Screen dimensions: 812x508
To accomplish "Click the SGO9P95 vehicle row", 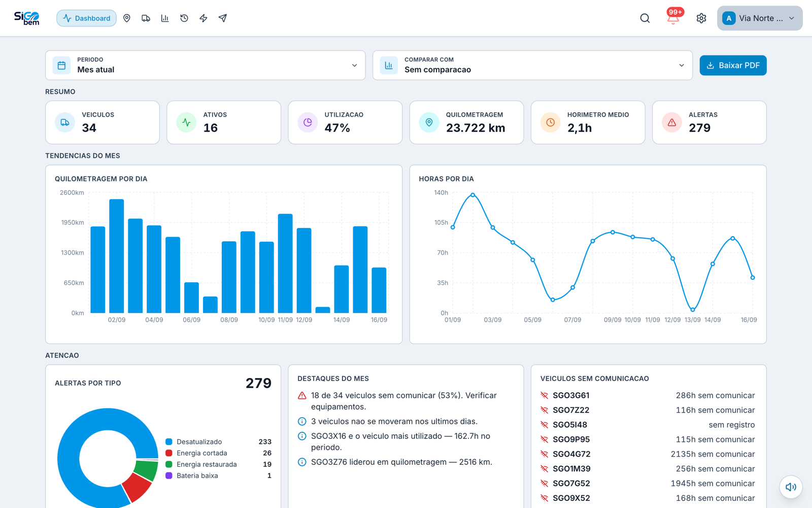I will pos(648,440).
